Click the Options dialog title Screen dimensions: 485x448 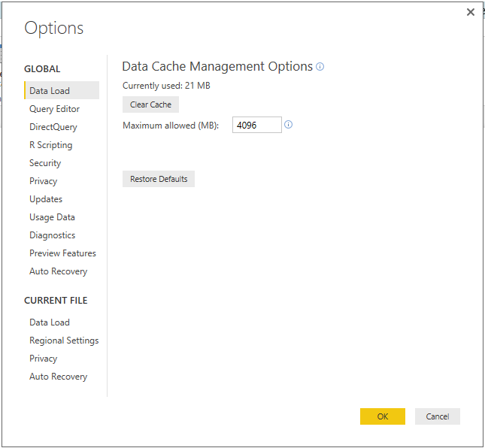click(54, 29)
